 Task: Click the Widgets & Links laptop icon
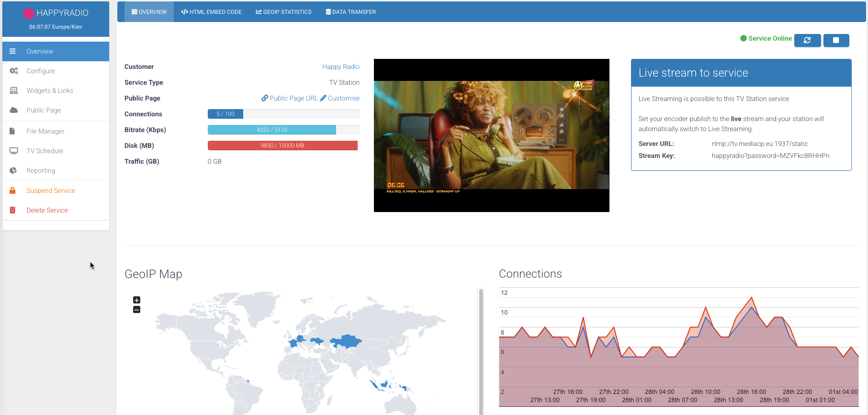pos(14,90)
